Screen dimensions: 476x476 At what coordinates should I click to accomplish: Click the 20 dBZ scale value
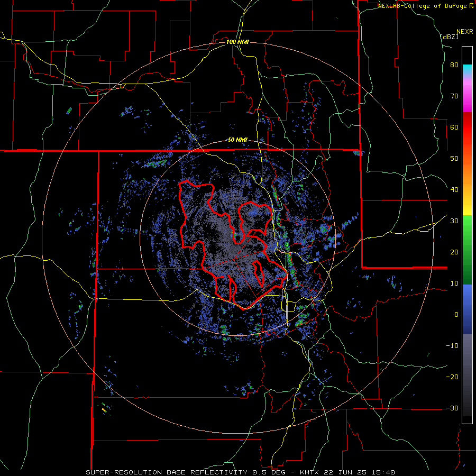454,252
